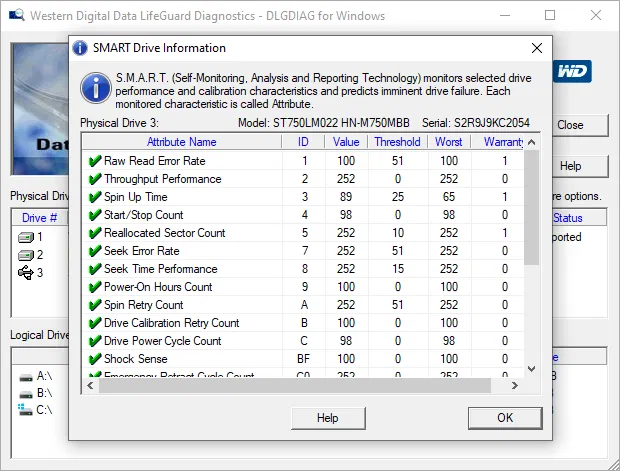Click Help button in the main DLGDIAG window
This screenshot has width=620, height=471.
pos(580,166)
